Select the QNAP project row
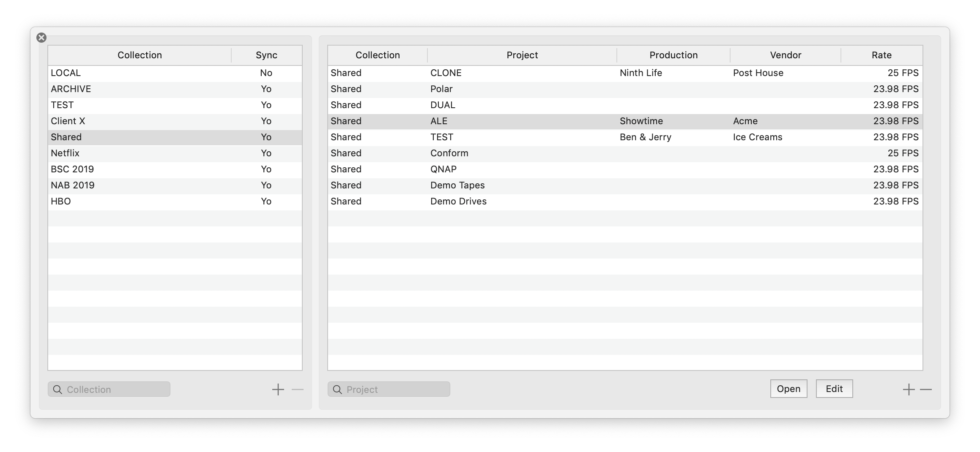The height and width of the screenshot is (452, 980). pos(625,169)
